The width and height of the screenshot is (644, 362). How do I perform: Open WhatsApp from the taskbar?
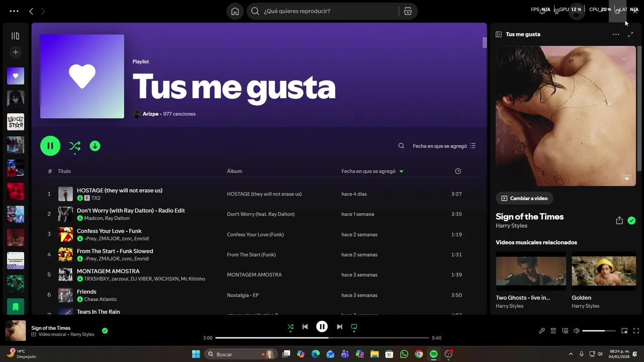[x=404, y=354]
